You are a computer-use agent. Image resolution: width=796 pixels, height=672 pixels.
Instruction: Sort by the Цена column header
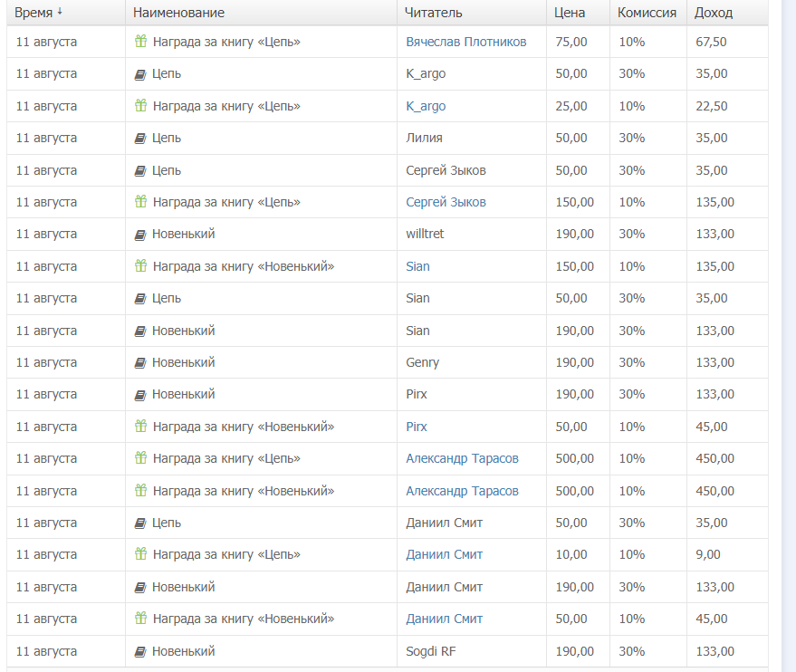coord(570,13)
